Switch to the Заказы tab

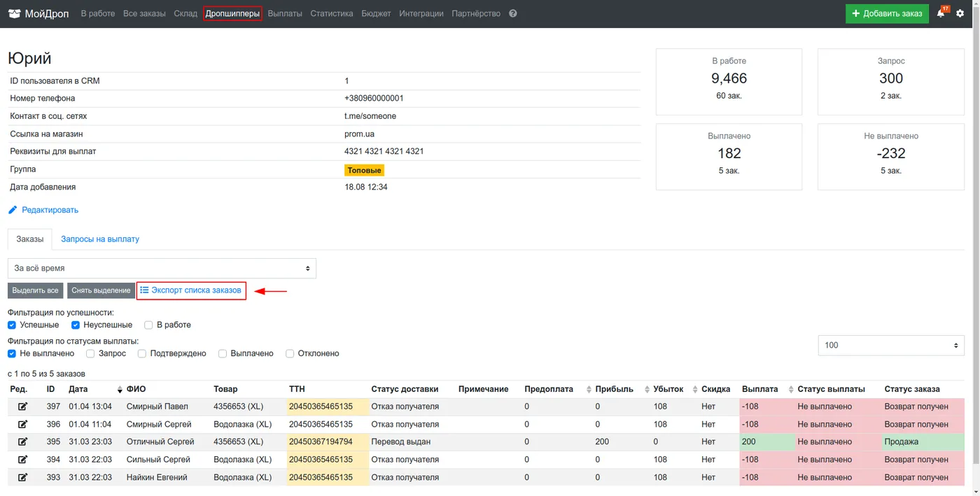coord(29,239)
